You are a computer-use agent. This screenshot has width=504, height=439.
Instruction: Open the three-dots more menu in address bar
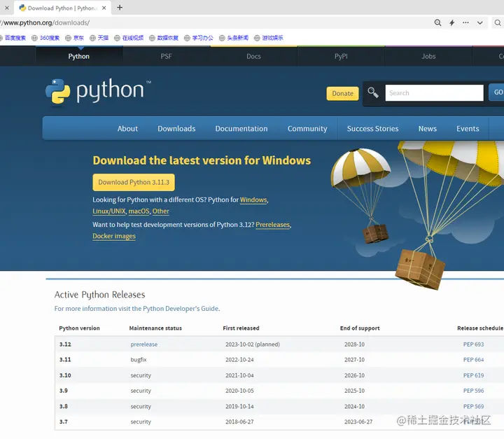(x=465, y=22)
